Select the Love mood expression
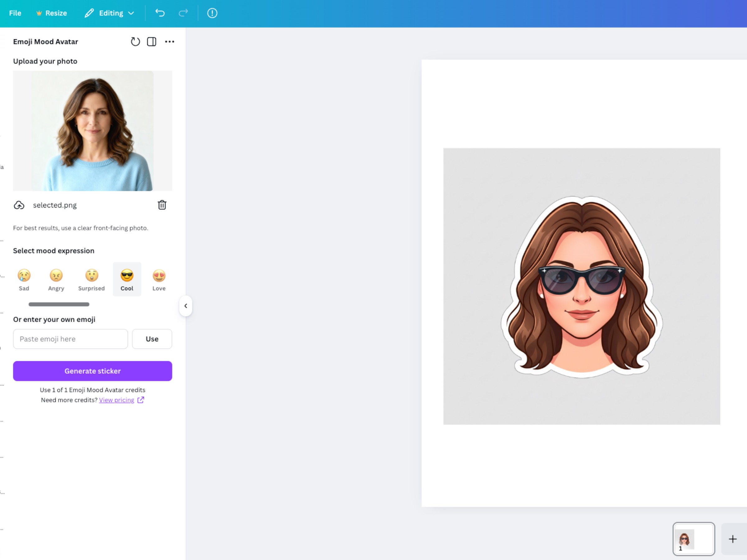 tap(159, 280)
